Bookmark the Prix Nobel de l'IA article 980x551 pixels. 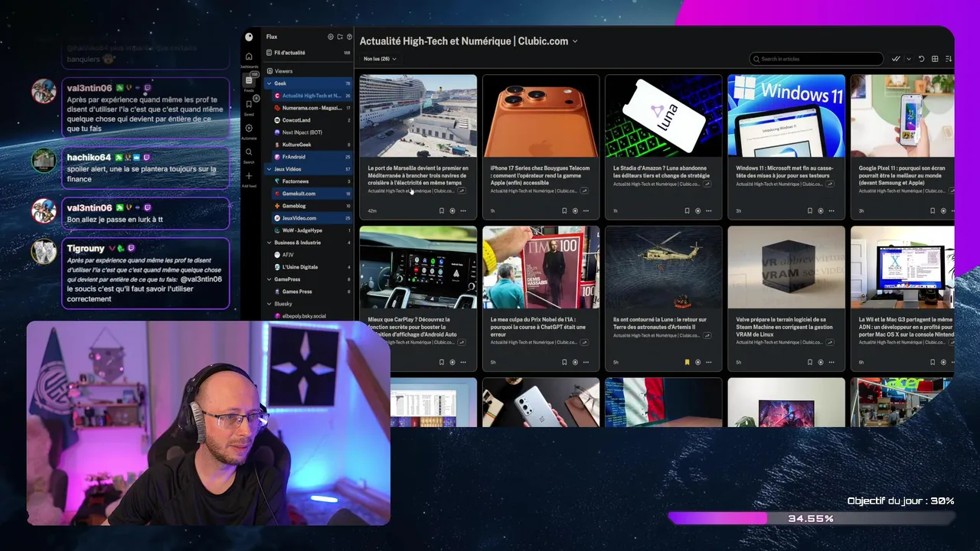564,362
